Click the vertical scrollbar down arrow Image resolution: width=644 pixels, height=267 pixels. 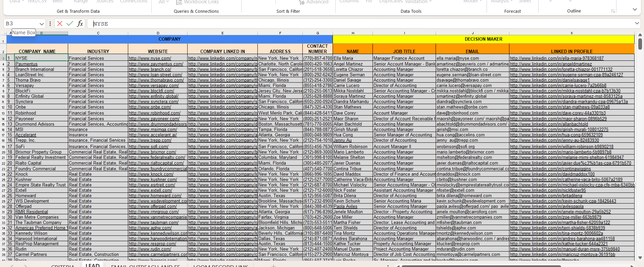tap(640, 258)
